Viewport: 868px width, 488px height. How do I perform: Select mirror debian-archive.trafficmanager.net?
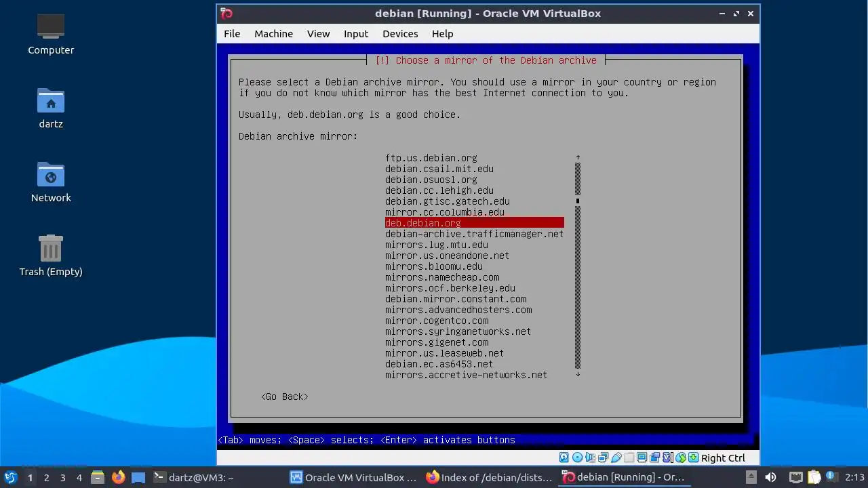pos(474,234)
